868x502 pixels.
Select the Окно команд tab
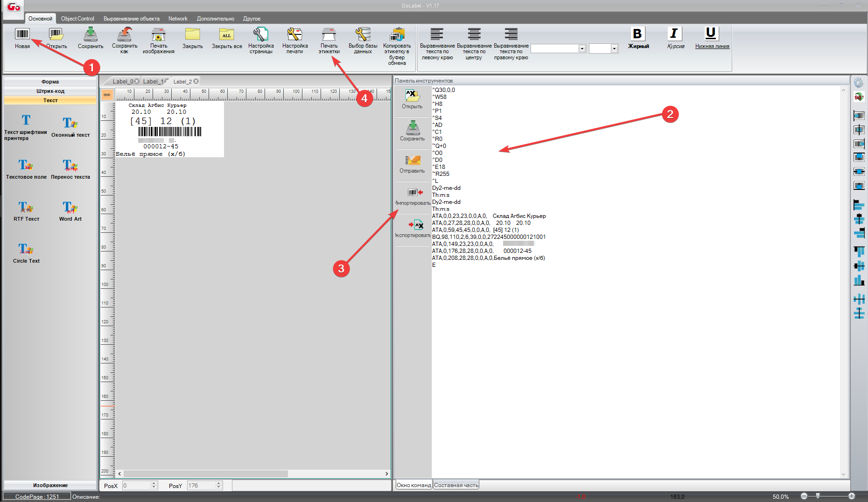click(x=414, y=485)
